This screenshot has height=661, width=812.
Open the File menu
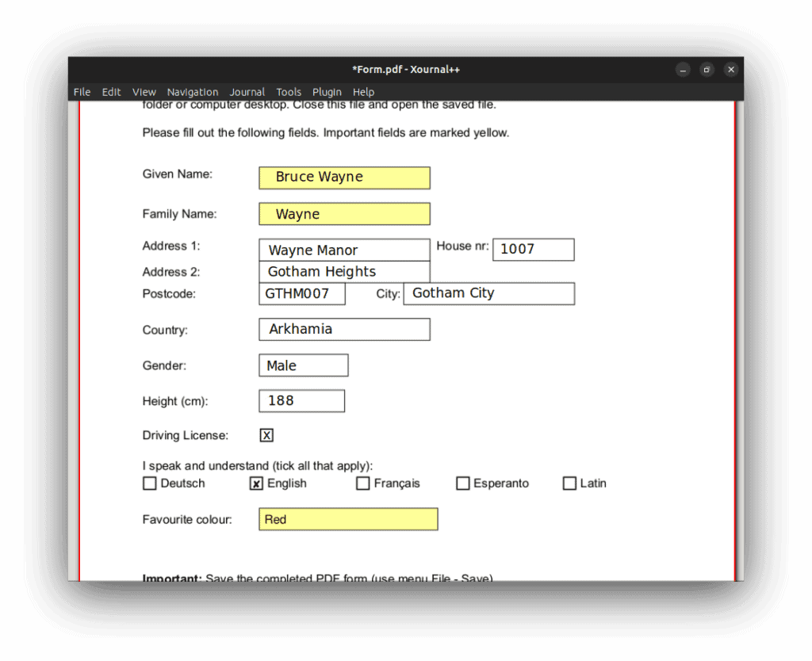coord(82,92)
